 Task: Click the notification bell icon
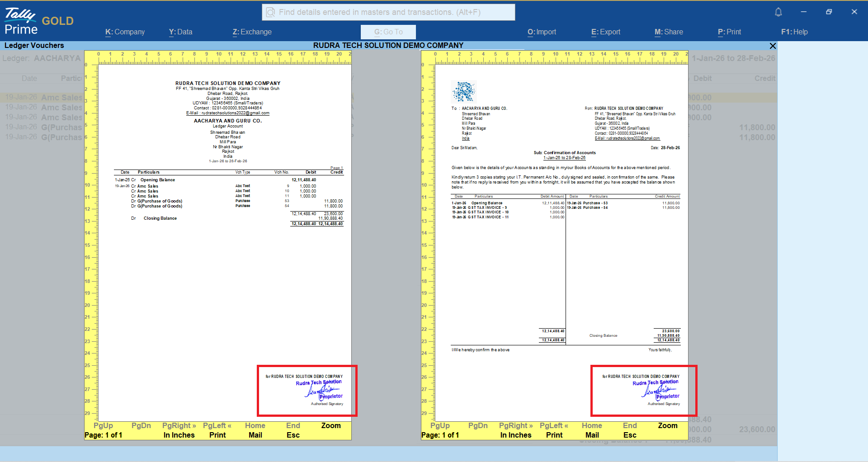[x=778, y=12]
